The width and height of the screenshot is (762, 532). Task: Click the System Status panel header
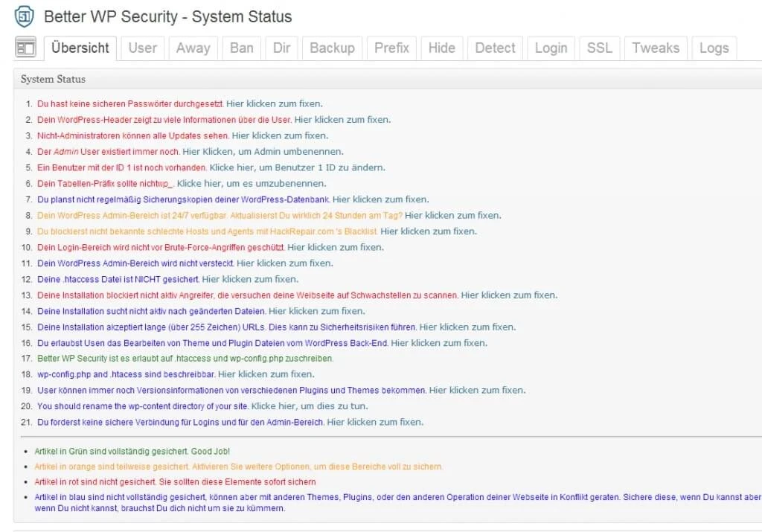[x=53, y=79]
